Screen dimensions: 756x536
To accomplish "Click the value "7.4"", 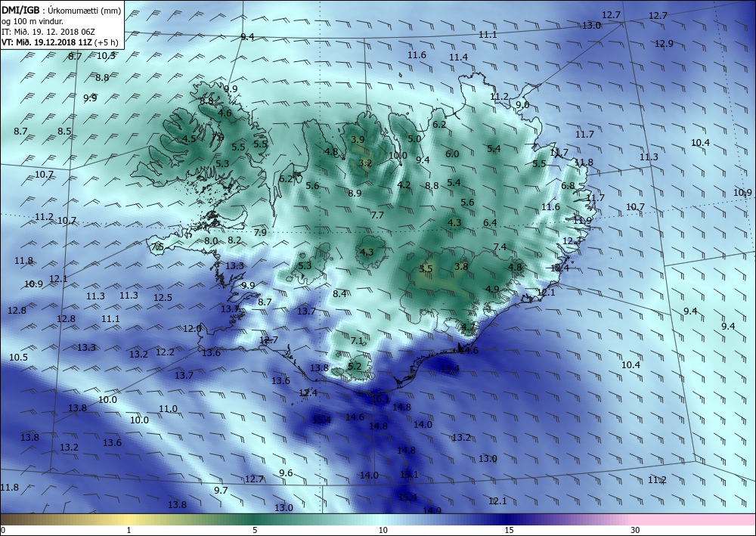I will pyautogui.click(x=500, y=246).
